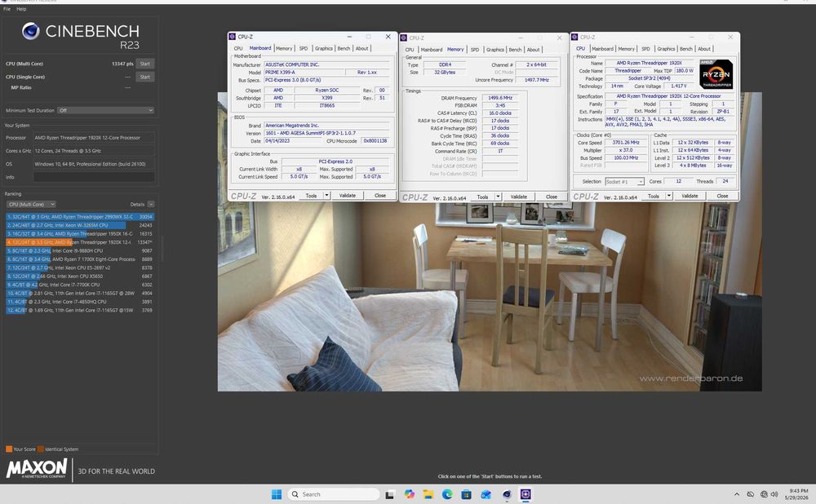
Task: Open the File menu in Cinebench
Action: point(7,9)
